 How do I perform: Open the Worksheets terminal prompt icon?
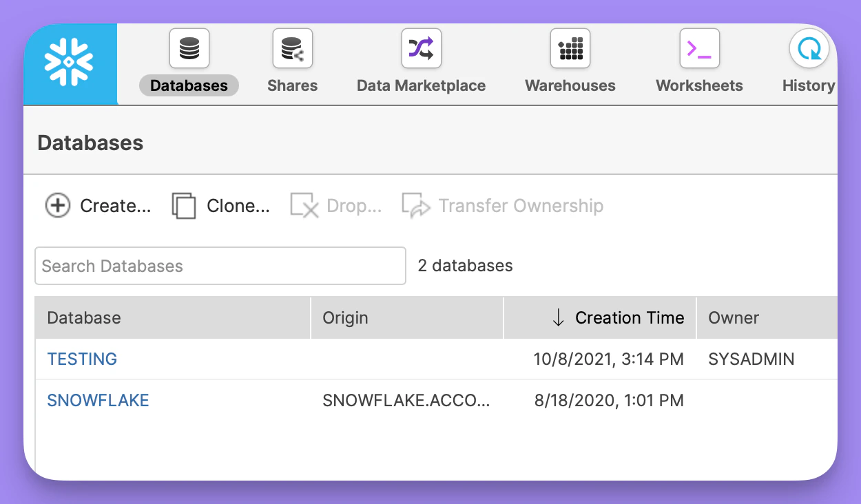tap(700, 48)
